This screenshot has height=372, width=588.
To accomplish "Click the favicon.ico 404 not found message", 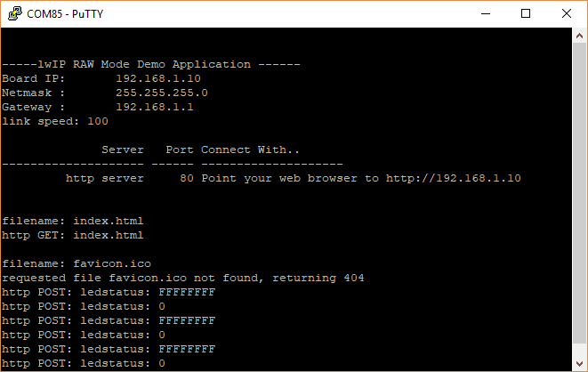I will [x=183, y=278].
